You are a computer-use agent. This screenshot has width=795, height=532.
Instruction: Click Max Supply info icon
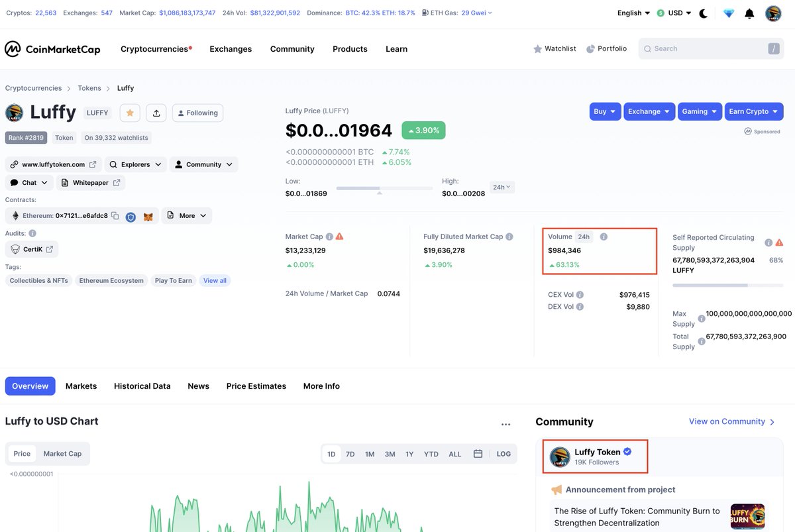[x=702, y=319]
